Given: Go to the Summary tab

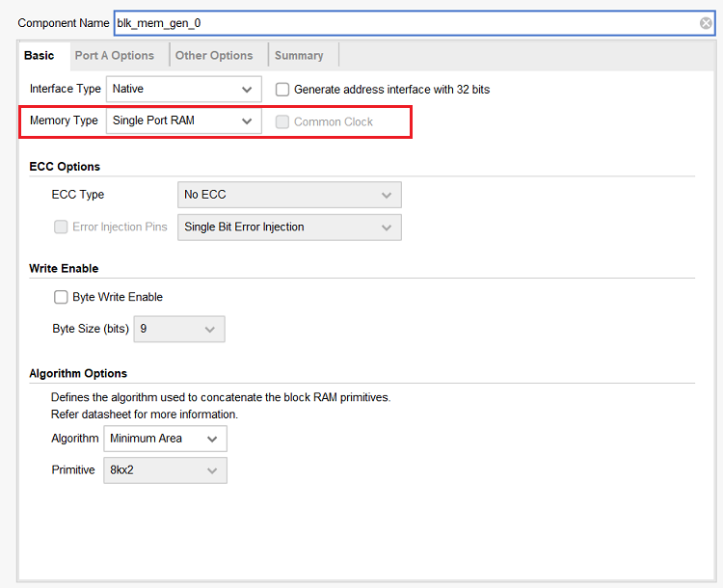Looking at the screenshot, I should click(299, 56).
